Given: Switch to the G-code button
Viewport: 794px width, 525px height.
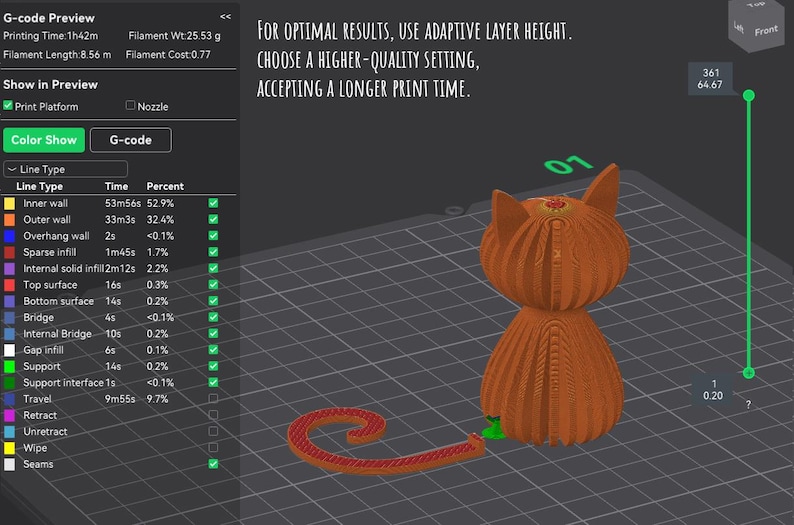Looking at the screenshot, I should [131, 140].
